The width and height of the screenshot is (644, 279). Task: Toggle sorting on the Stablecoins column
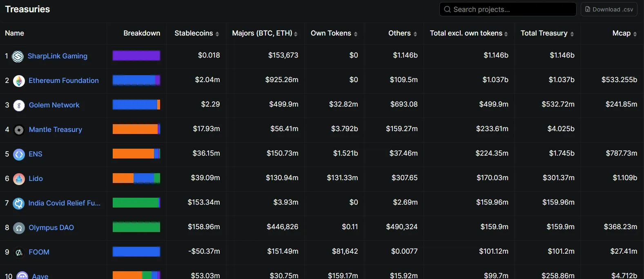click(x=216, y=33)
